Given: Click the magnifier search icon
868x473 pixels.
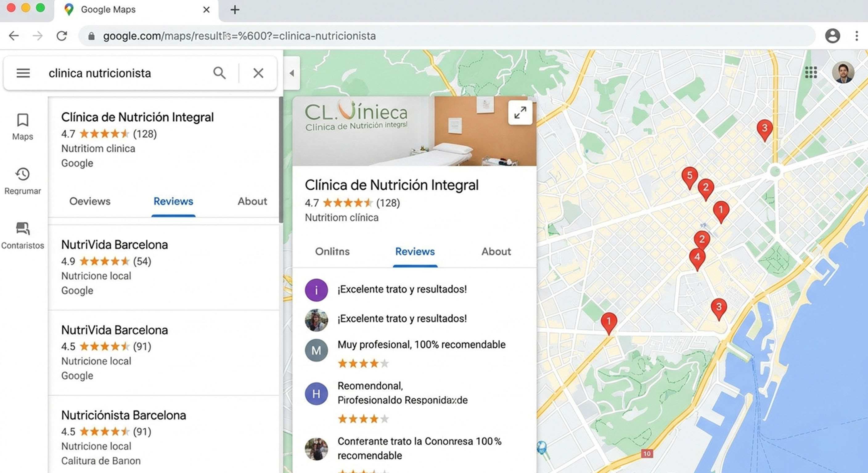Looking at the screenshot, I should (219, 73).
